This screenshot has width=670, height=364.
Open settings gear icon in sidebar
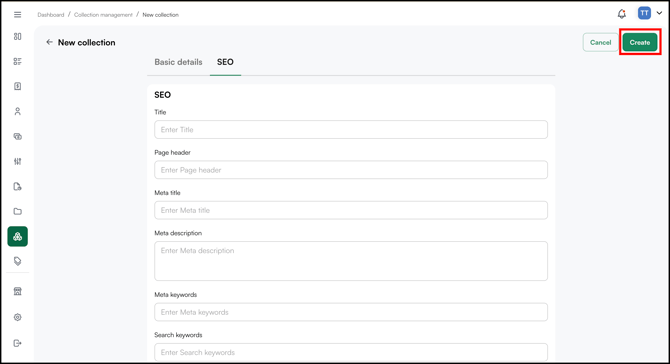pyautogui.click(x=18, y=317)
